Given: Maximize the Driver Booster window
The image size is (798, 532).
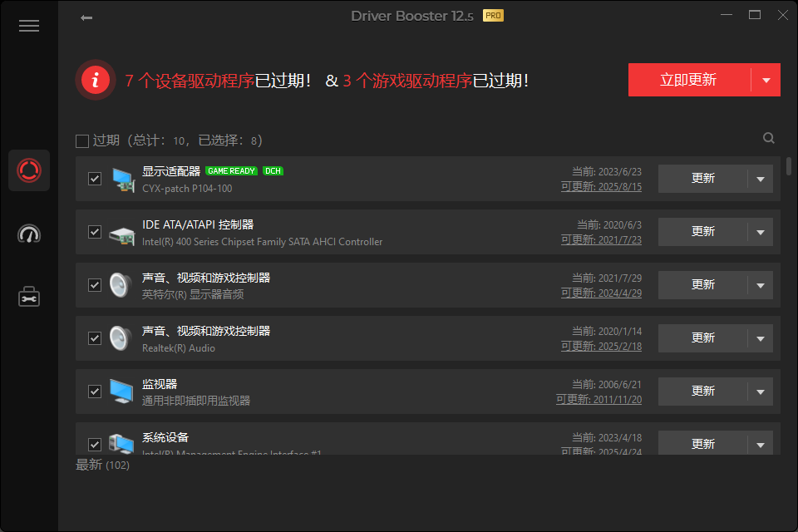Looking at the screenshot, I should tap(755, 15).
